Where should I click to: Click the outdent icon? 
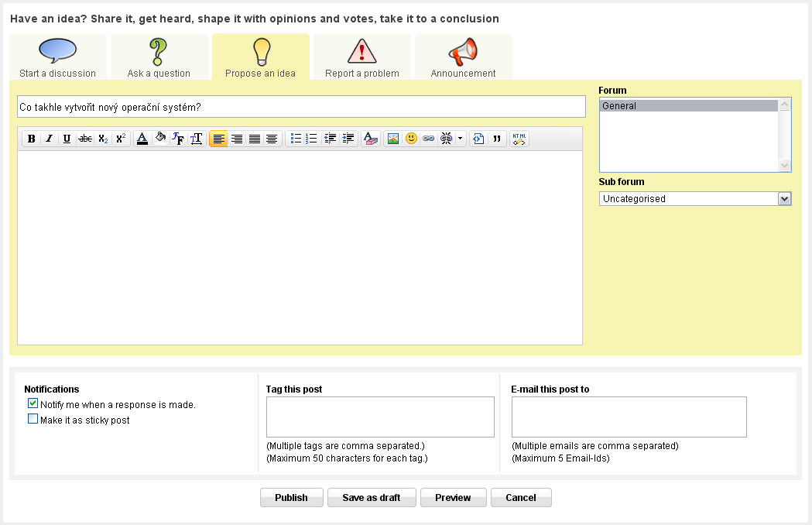330,139
